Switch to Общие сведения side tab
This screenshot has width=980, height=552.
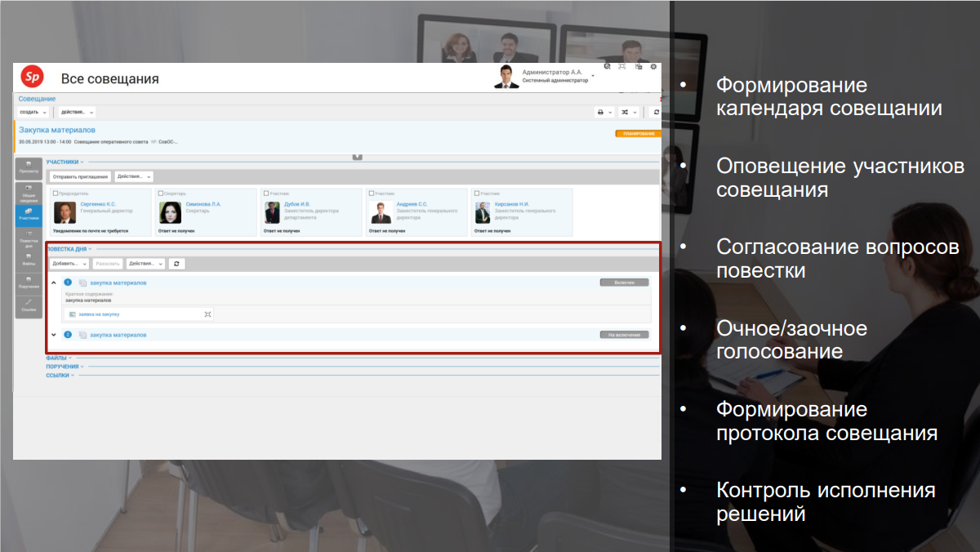[29, 193]
